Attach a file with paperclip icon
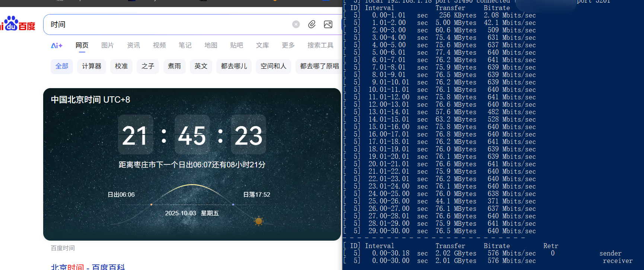 [312, 24]
